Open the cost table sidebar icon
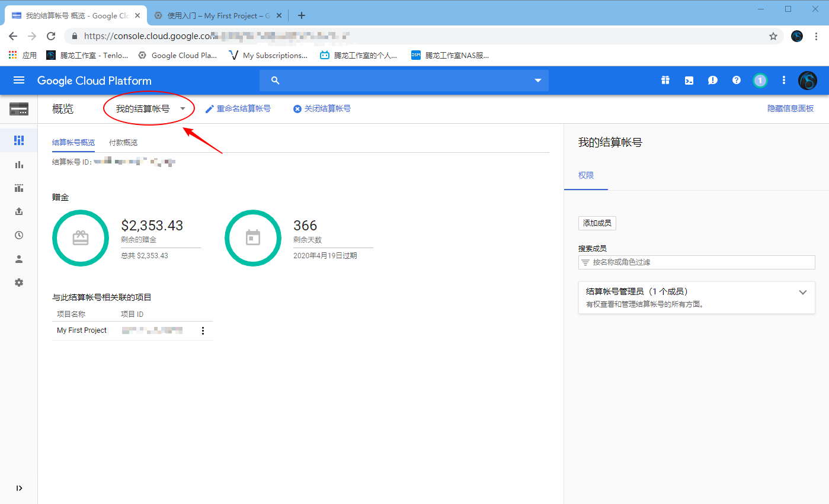This screenshot has height=504, width=829. tap(19, 188)
